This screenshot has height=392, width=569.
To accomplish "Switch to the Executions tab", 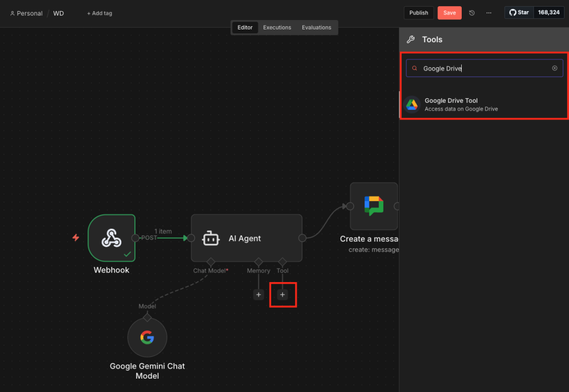I will click(x=277, y=27).
